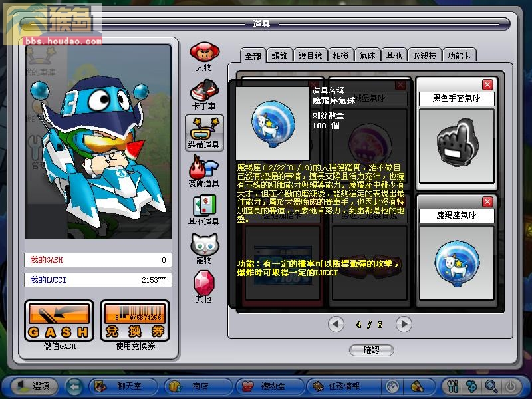Click the 我的LUCCI balance field
This screenshot has height=399, width=532.
click(98, 280)
